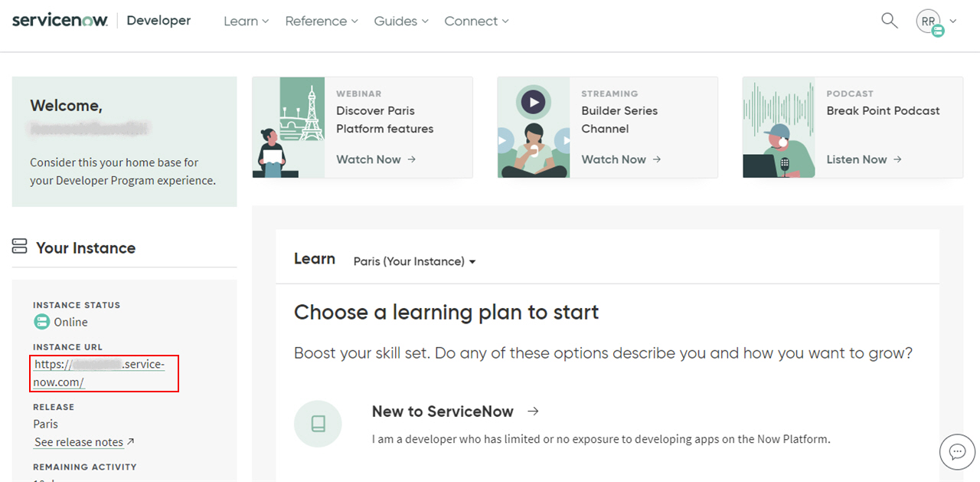Image resolution: width=980 pixels, height=482 pixels.
Task: Open the Guides menu
Action: pos(401,21)
